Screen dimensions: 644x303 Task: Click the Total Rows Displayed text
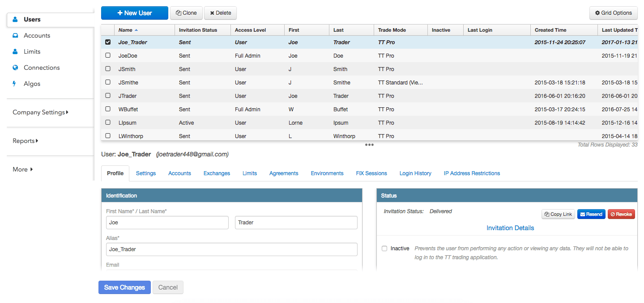(607, 145)
